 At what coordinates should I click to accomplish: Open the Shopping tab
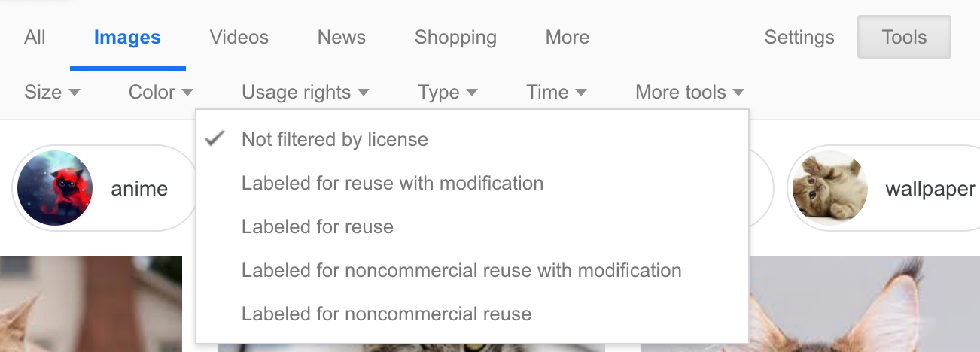(455, 37)
